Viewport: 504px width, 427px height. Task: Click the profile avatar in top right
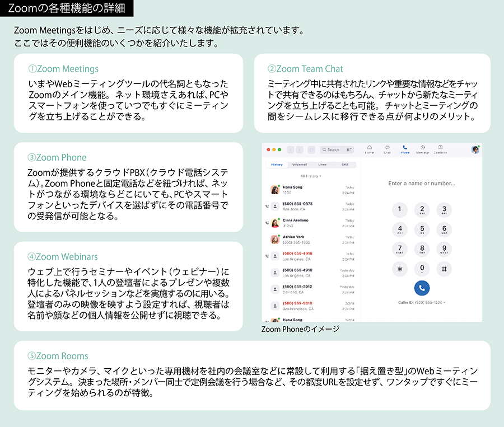coord(475,149)
